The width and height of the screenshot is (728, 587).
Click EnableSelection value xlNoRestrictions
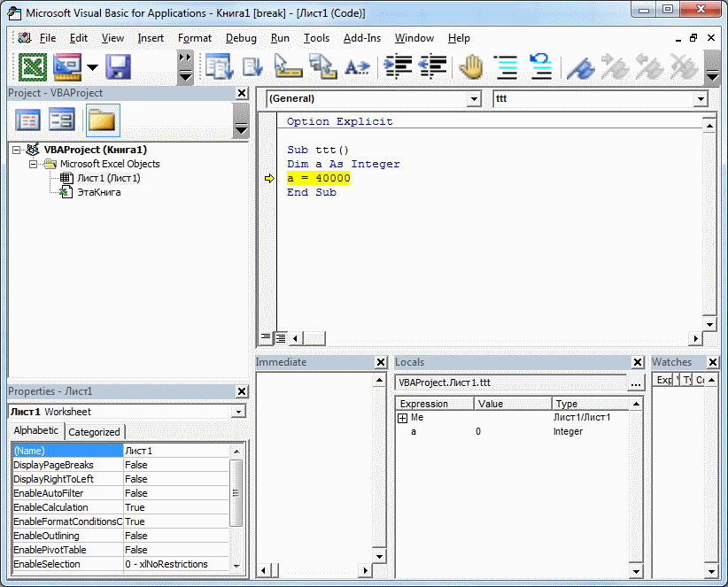(x=176, y=564)
